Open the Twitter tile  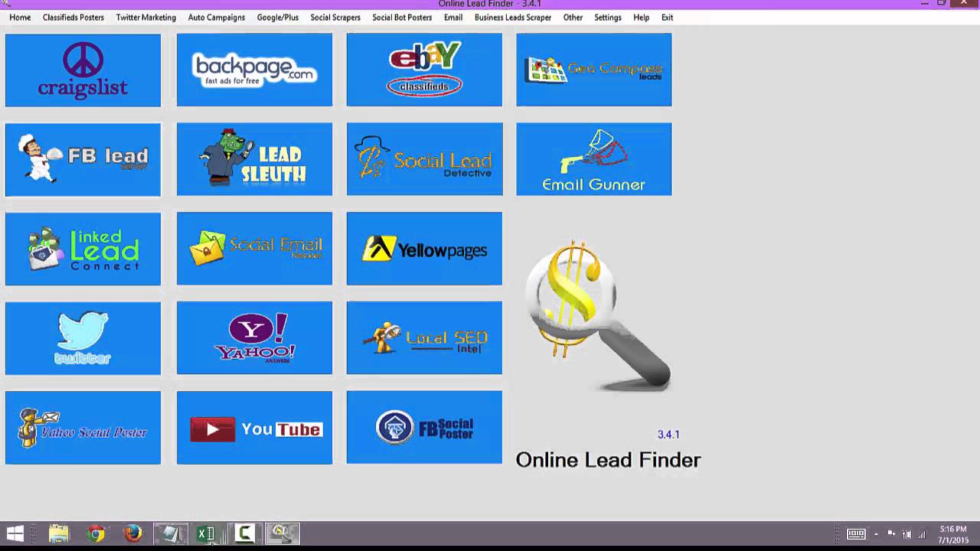[x=83, y=338]
